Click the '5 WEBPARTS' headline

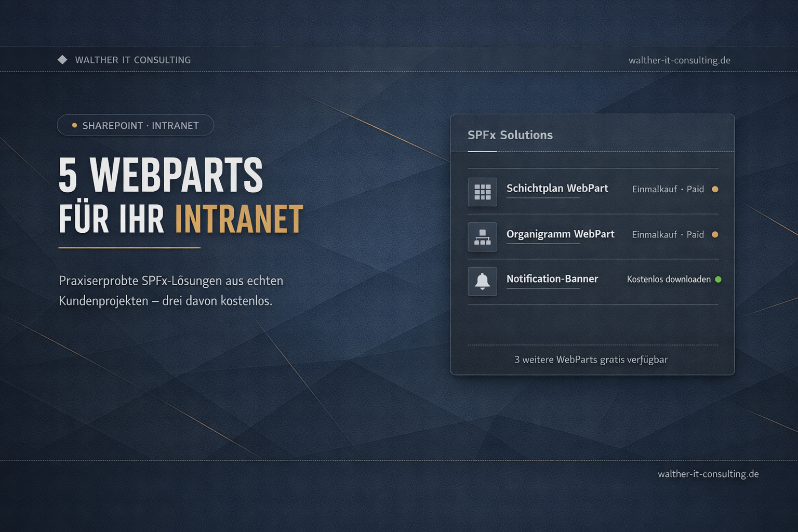coord(161,175)
